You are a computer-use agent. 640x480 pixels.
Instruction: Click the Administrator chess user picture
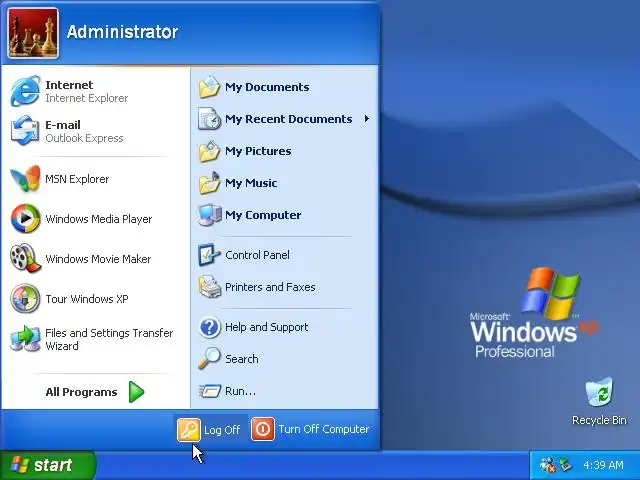tap(33, 33)
